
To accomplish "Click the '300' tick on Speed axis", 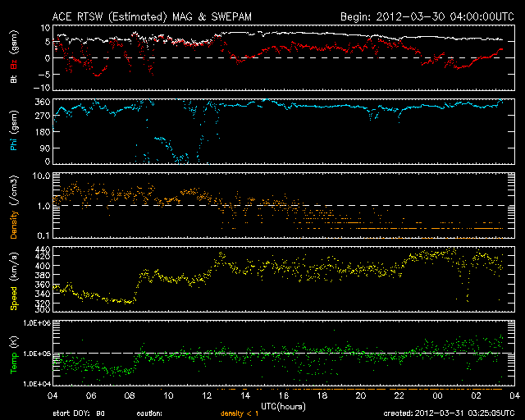I will [x=43, y=309].
